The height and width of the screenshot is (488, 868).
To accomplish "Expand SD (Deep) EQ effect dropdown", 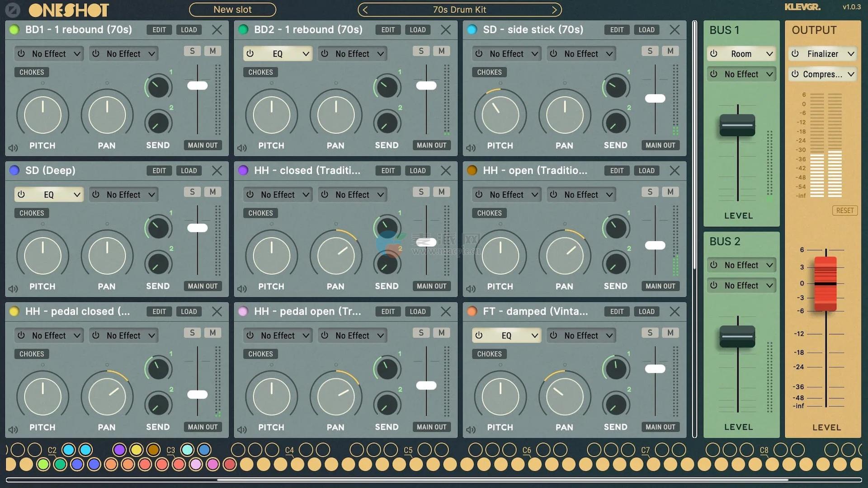I will point(77,195).
